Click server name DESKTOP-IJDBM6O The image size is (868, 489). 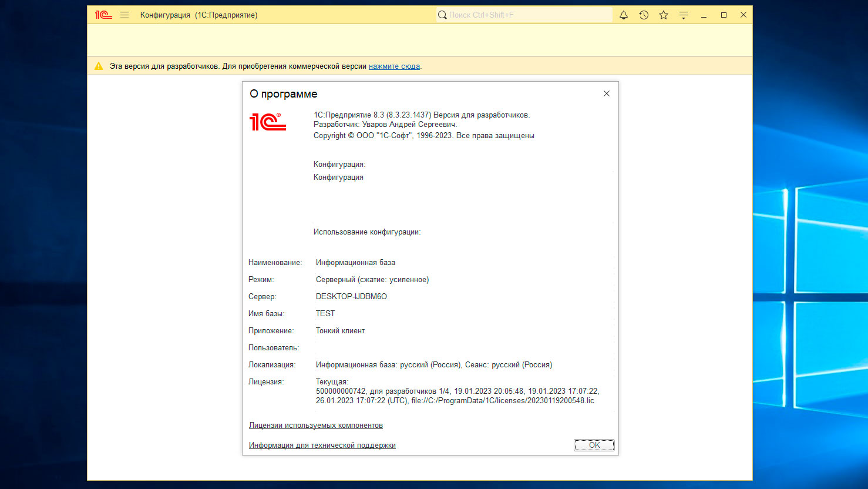(x=351, y=296)
